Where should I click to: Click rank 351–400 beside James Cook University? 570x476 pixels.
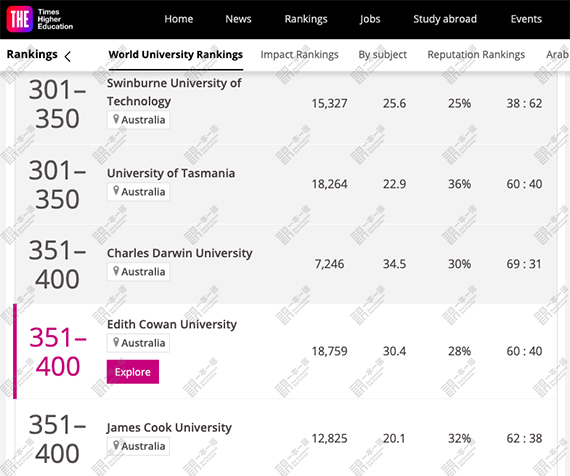pos(57,439)
